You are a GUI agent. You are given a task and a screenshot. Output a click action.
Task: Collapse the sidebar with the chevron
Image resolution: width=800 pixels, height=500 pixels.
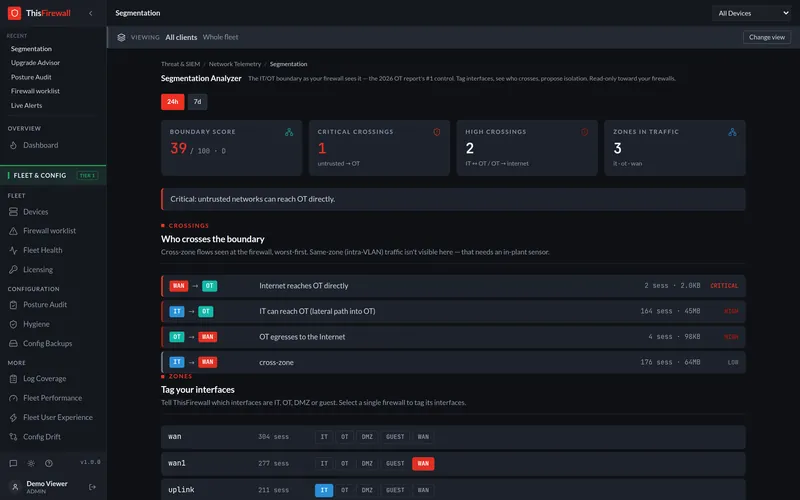point(91,13)
